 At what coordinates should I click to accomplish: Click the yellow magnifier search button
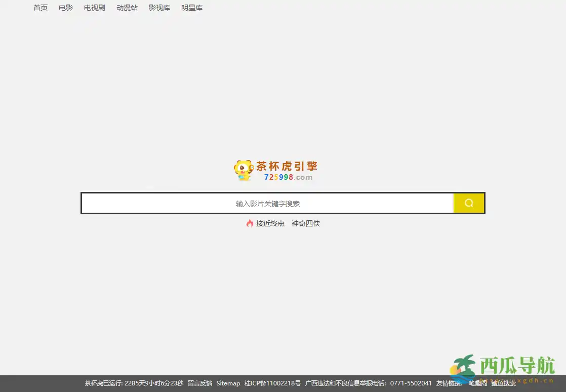pos(469,203)
